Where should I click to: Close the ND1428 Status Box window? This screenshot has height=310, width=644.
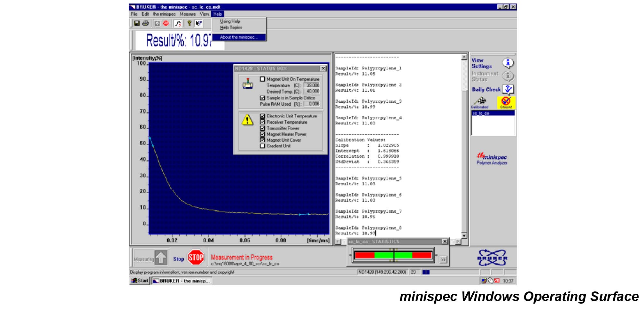coord(323,68)
